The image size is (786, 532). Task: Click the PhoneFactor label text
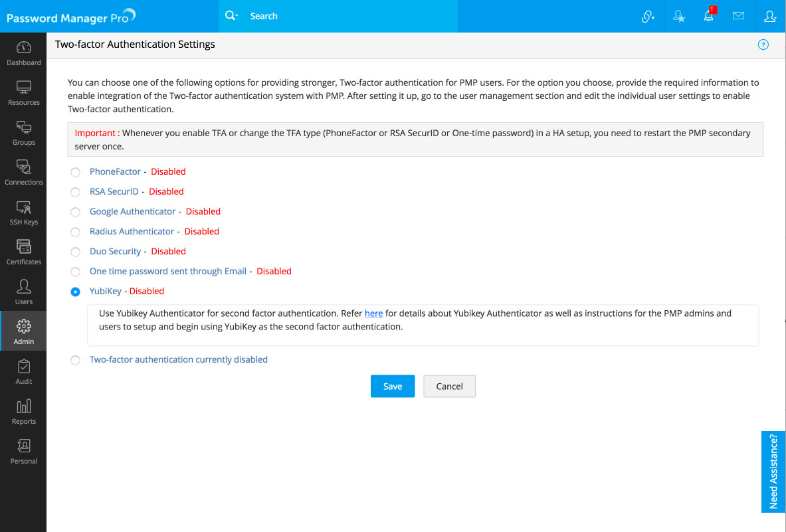point(116,171)
